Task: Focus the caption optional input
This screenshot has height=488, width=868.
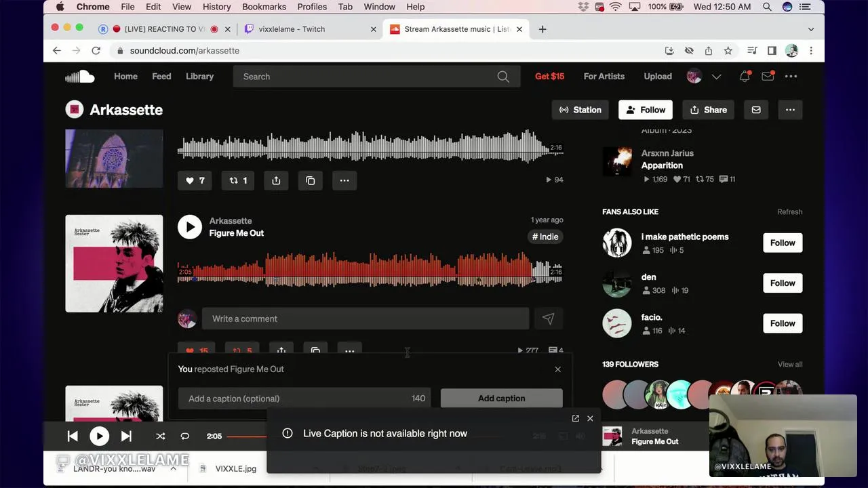Action: 305,399
